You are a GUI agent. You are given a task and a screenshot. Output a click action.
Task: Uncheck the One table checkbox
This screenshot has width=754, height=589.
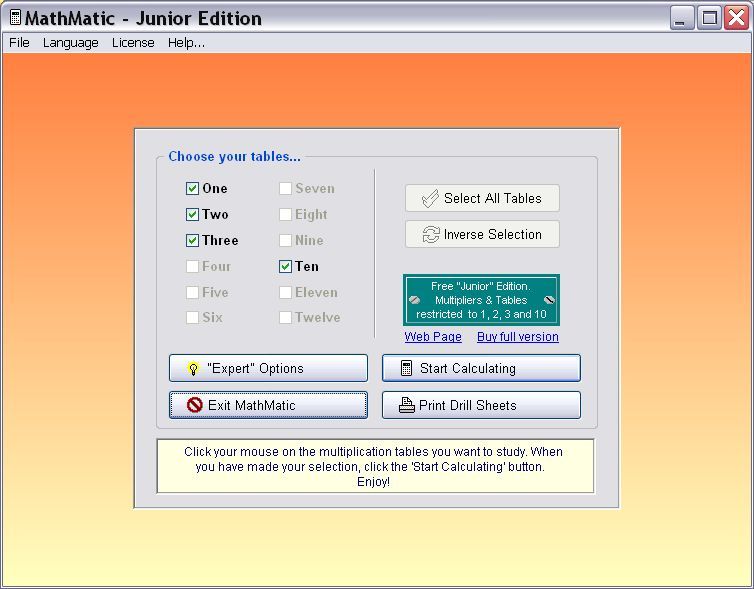[x=192, y=188]
